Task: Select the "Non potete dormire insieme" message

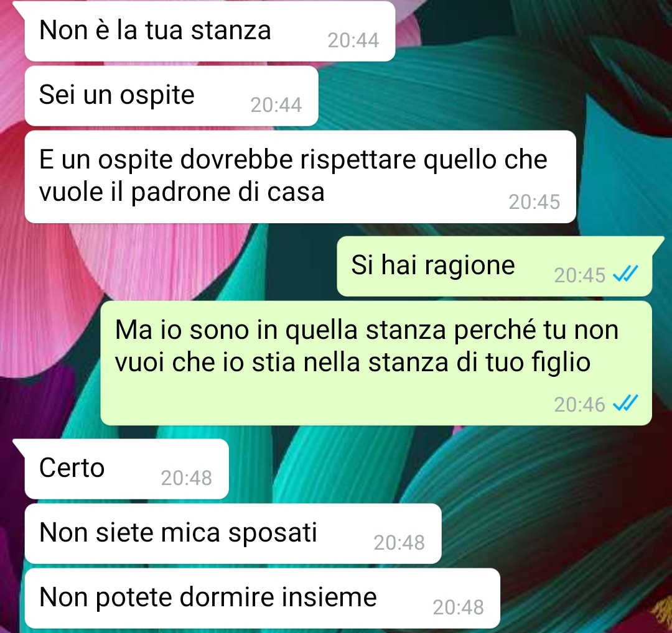Action: (263, 598)
